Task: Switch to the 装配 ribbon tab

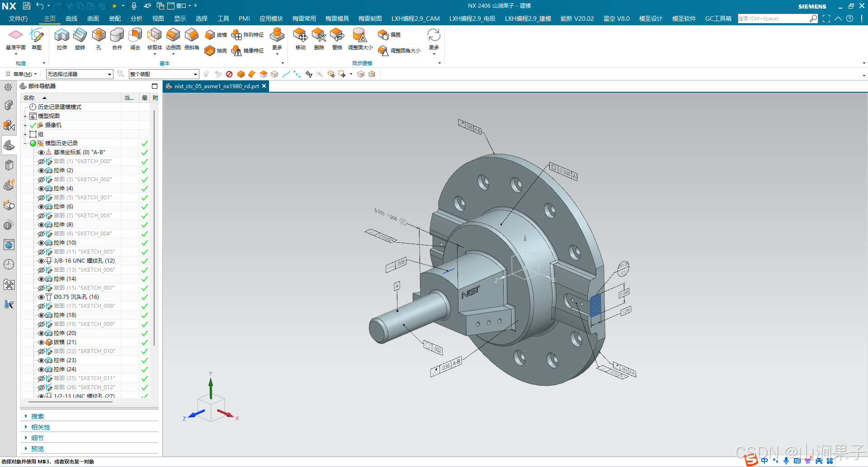Action: 115,19
